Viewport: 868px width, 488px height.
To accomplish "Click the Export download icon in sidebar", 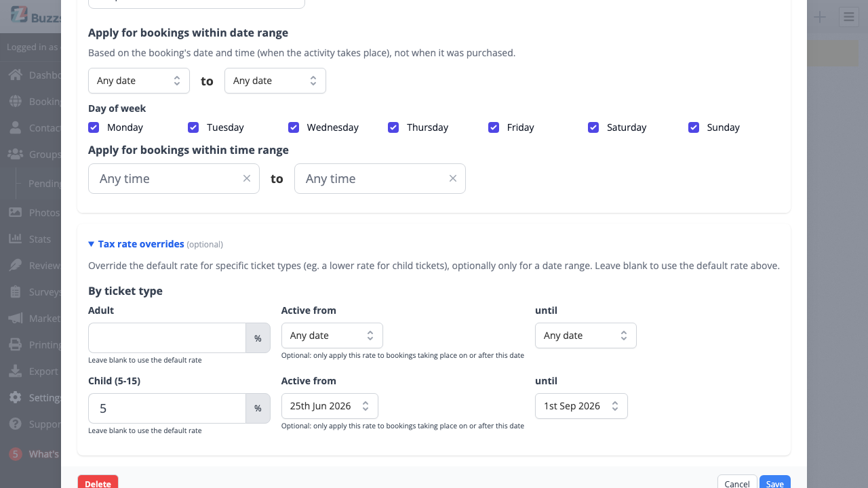I will (x=15, y=371).
